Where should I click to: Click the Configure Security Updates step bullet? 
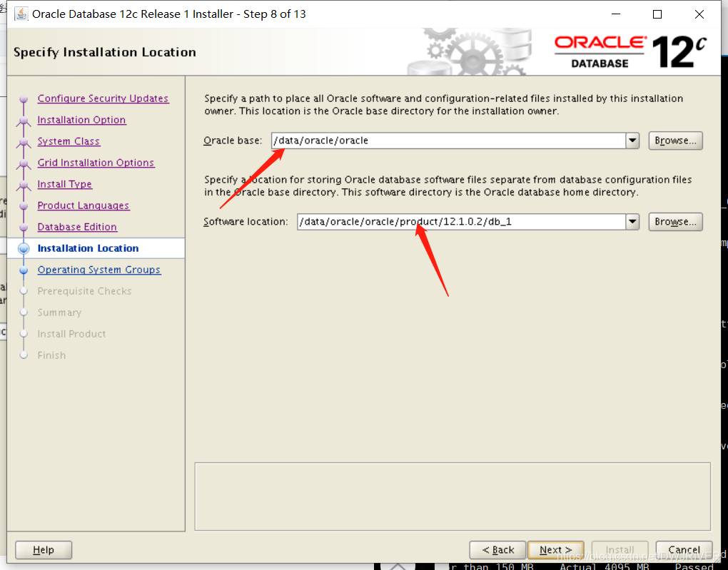24,99
